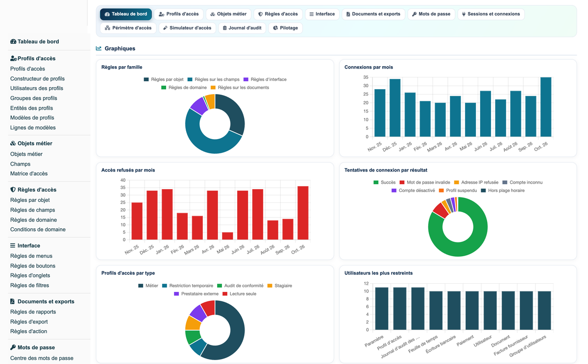
Task: Click the key icon on the Mots de passe tab
Action: (x=415, y=14)
